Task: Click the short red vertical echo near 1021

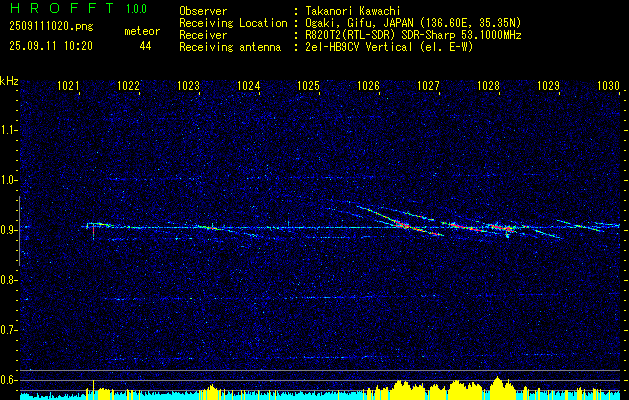Action: click(x=93, y=231)
